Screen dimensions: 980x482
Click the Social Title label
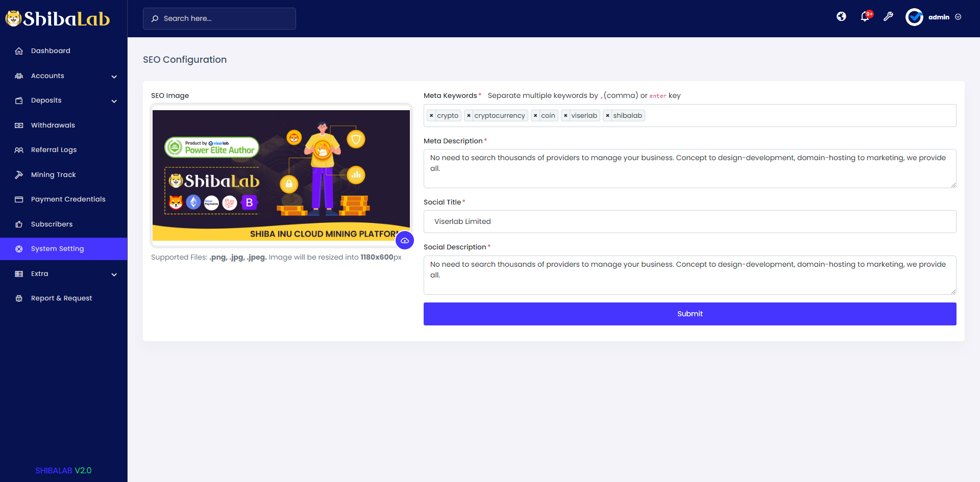coord(442,202)
